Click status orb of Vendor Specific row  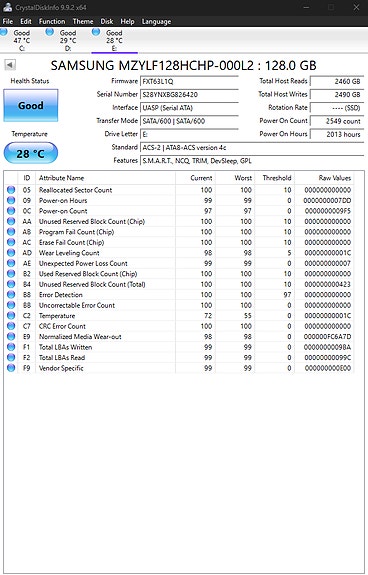[11, 368]
